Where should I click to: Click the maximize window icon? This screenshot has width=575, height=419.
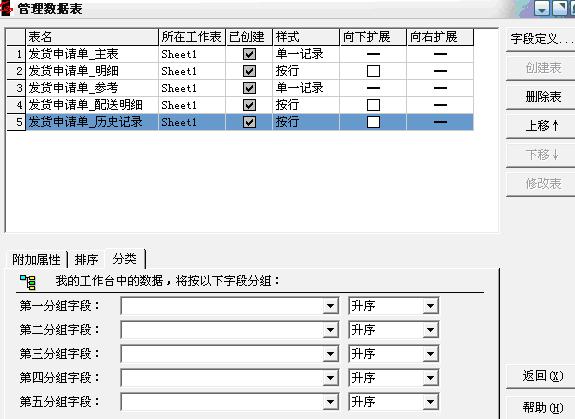[560, 8]
